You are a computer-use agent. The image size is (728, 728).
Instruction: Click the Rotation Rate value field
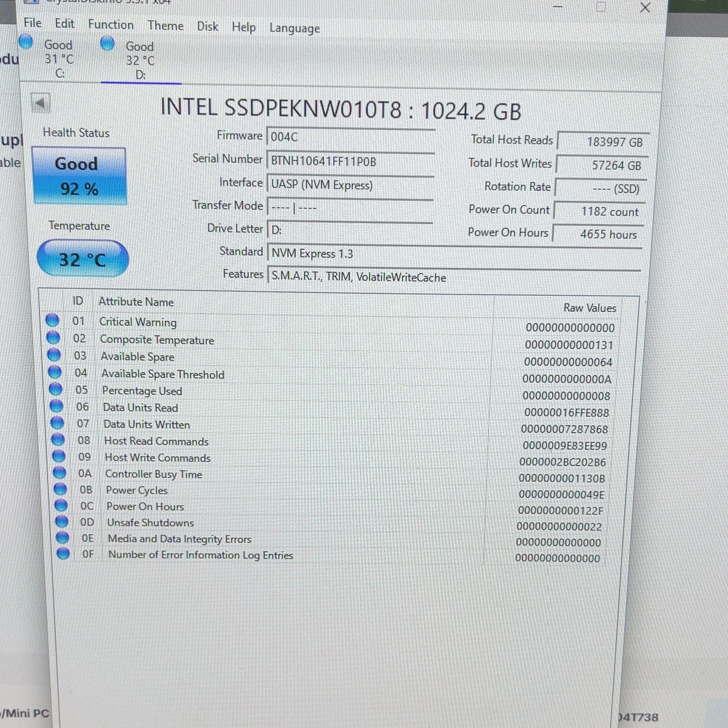coord(601,188)
